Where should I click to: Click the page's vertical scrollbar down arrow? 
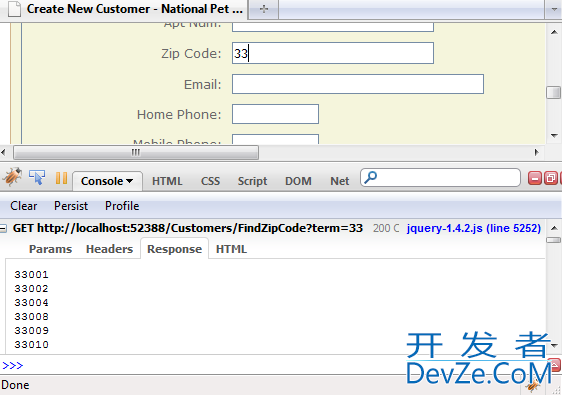(x=554, y=136)
